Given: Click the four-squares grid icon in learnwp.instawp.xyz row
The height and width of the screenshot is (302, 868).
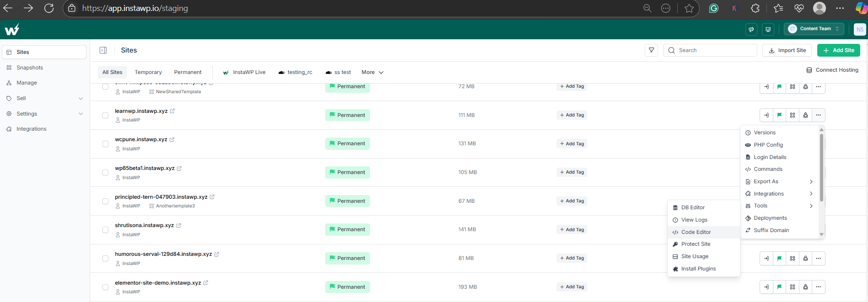Looking at the screenshot, I should (793, 115).
